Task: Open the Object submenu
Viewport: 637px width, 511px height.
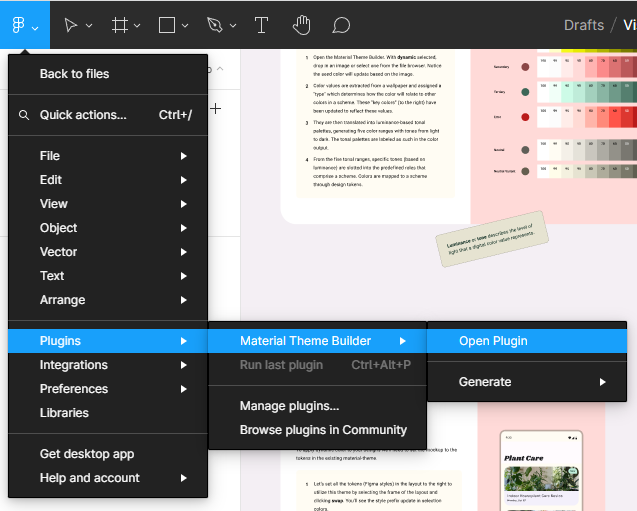Action: 108,228
